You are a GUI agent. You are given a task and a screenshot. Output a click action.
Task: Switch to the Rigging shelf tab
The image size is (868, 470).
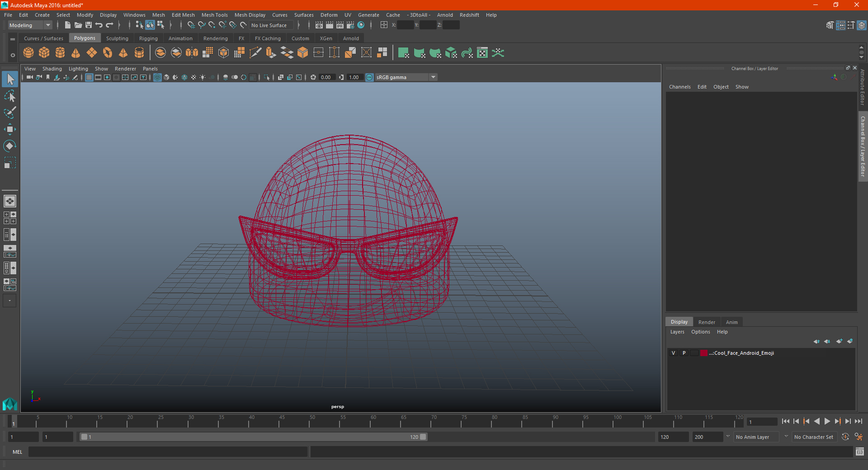pos(148,38)
